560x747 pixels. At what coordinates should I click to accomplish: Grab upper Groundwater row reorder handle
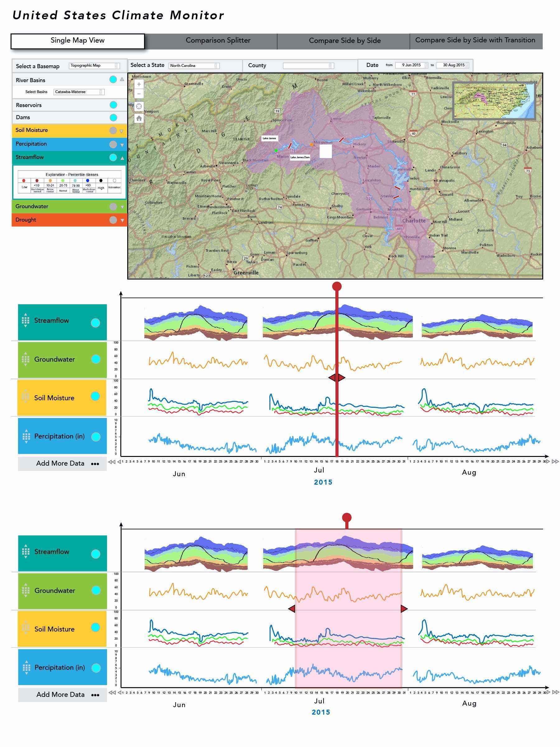pyautogui.click(x=25, y=359)
